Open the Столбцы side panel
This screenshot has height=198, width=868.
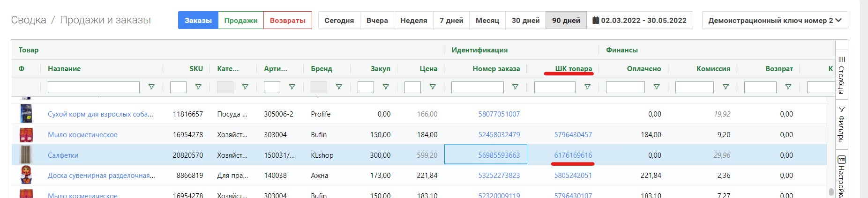(x=841, y=75)
